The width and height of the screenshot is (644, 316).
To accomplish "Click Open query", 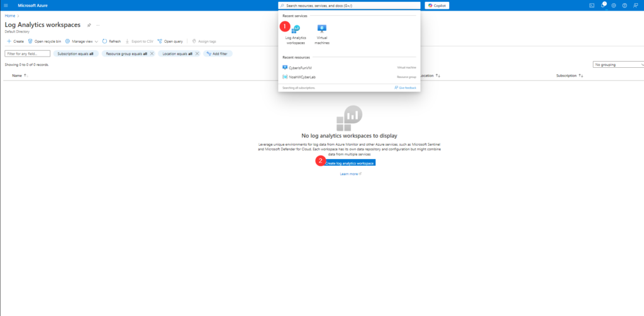I will [170, 41].
